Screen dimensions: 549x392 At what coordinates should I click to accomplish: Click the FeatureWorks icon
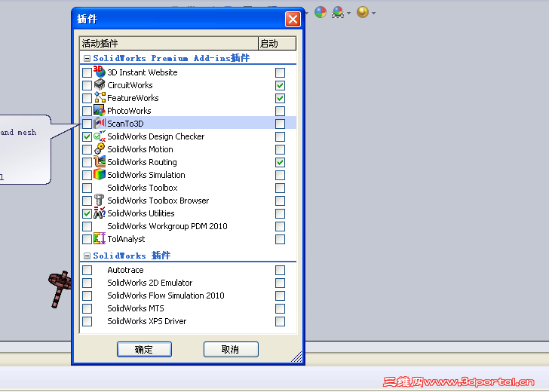[x=100, y=97]
